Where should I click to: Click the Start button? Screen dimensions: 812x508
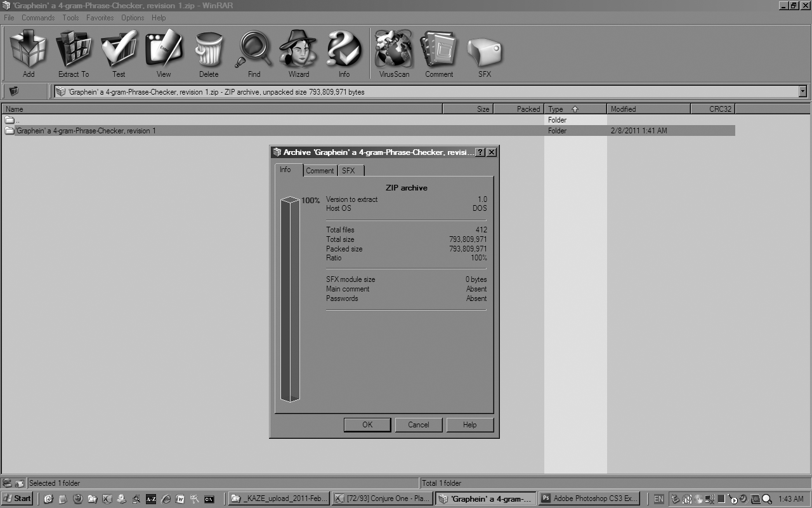(x=17, y=498)
